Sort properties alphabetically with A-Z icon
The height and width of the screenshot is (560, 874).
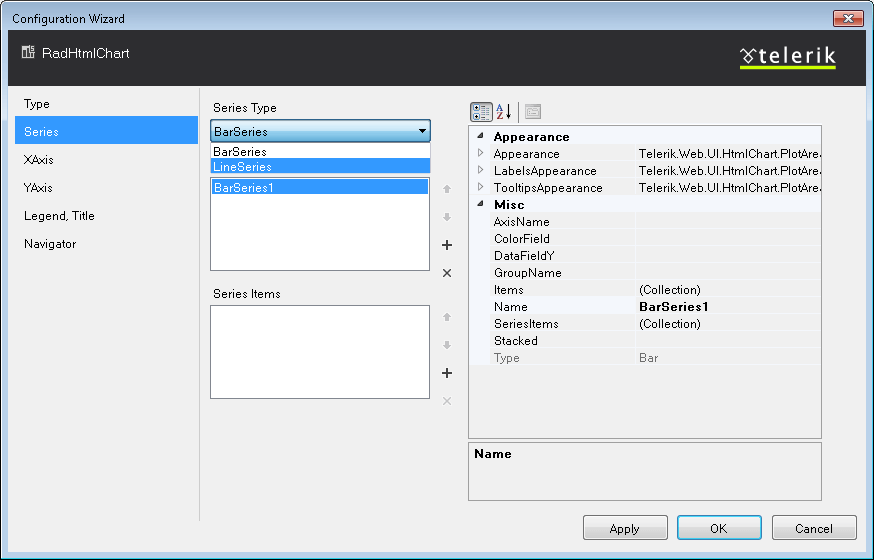click(x=503, y=111)
